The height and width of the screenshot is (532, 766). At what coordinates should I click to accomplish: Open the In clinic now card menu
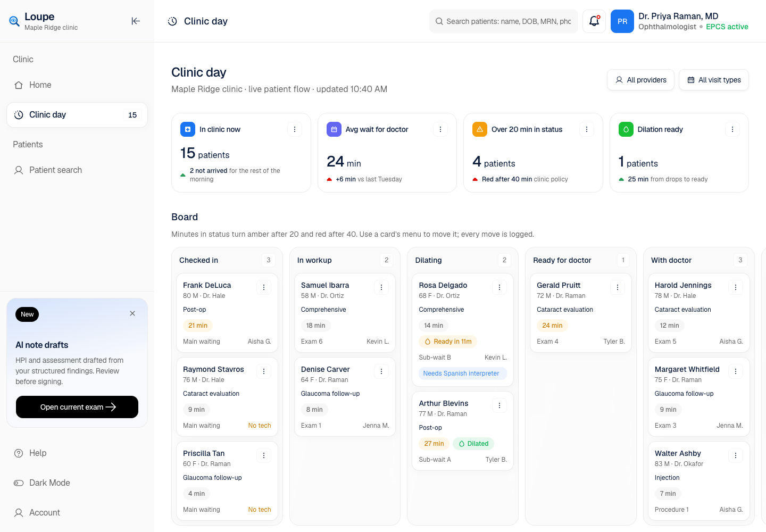(x=295, y=129)
